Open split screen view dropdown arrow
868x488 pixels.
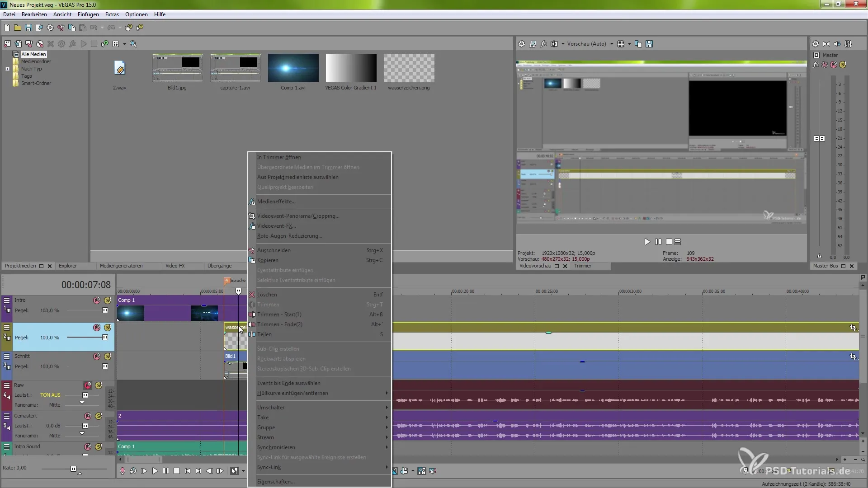point(563,44)
